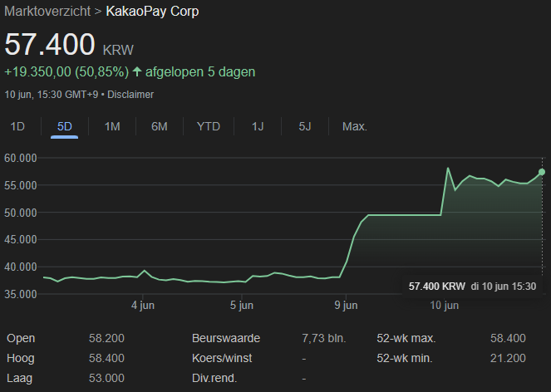This screenshot has height=392, width=551.
Task: Click the Open label
Action: (x=21, y=338)
